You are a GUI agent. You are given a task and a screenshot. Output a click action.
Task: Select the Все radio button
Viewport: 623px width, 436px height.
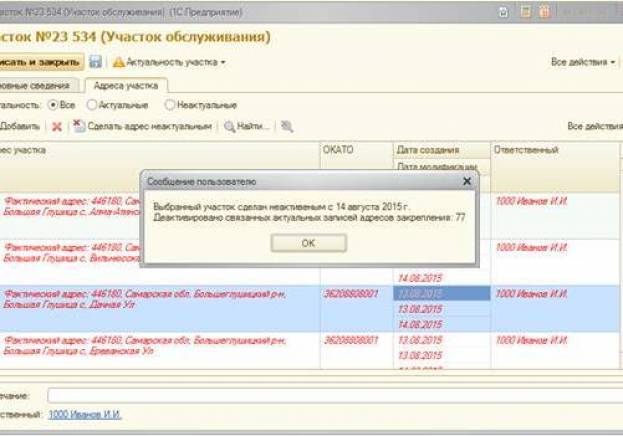point(54,105)
